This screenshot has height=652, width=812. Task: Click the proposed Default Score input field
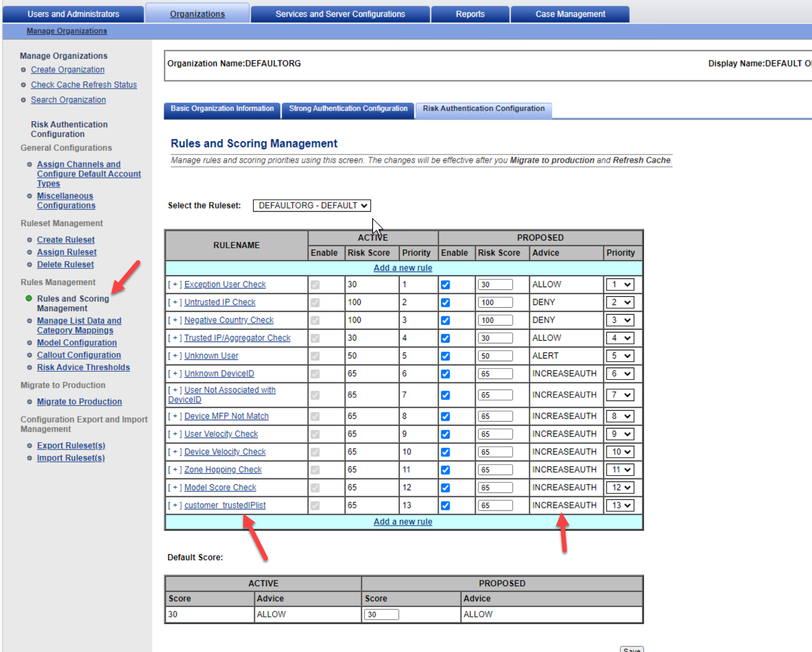tap(381, 615)
